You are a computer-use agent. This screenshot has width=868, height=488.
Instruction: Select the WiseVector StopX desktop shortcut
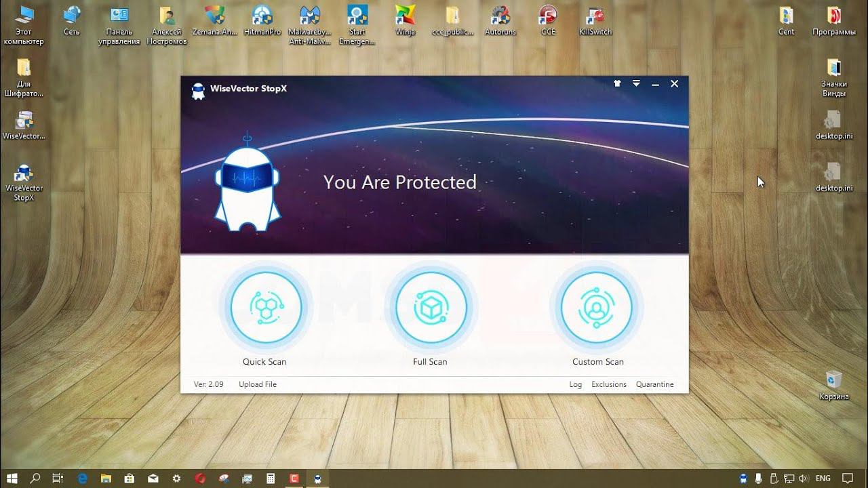[24, 182]
